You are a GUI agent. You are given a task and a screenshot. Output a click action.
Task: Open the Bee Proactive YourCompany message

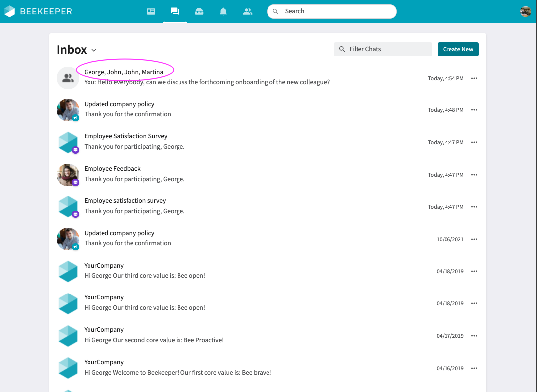tap(268, 335)
